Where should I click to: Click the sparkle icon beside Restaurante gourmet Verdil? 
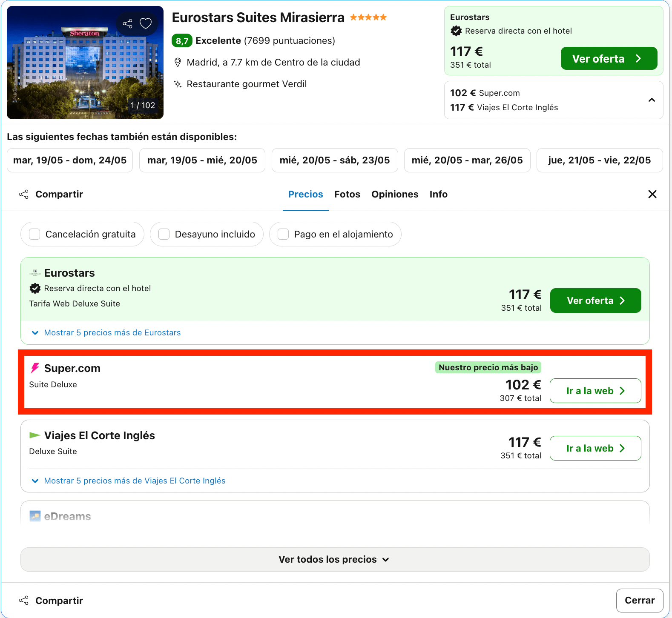coord(178,84)
